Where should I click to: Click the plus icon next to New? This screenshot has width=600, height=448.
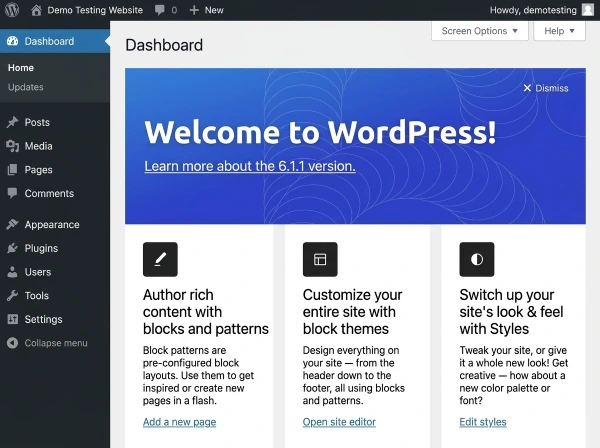pos(194,10)
